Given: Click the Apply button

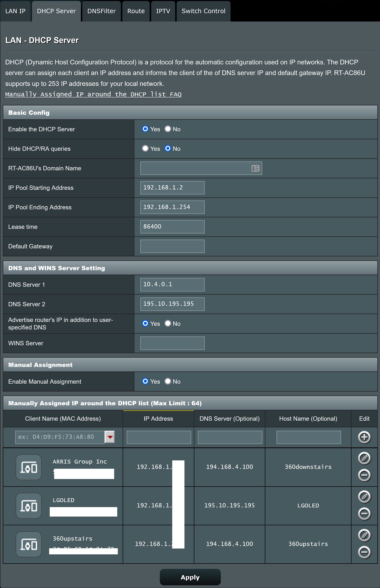Looking at the screenshot, I should (x=190, y=577).
